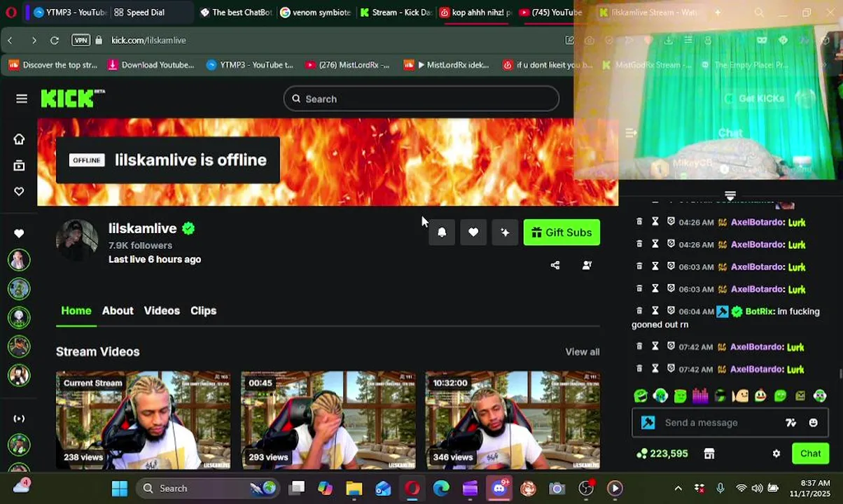This screenshot has height=504, width=843.
Task: Click the text formatting icon in chat input
Action: [x=790, y=423]
